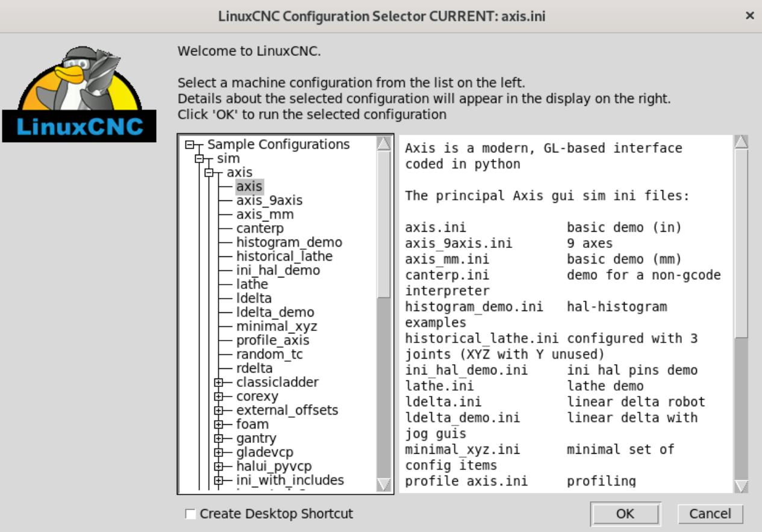This screenshot has height=532, width=762.
Task: Click tree list scrollbar up arrow
Action: [384, 143]
